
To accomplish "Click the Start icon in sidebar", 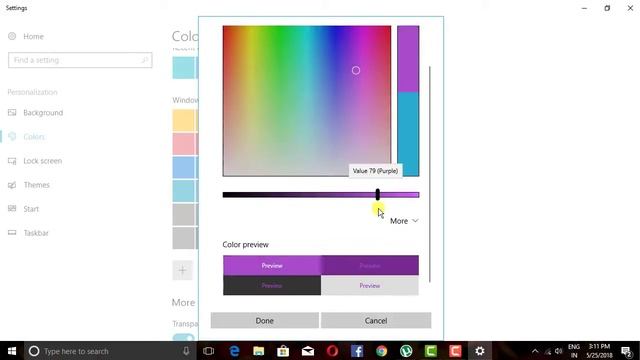I will [x=12, y=209].
